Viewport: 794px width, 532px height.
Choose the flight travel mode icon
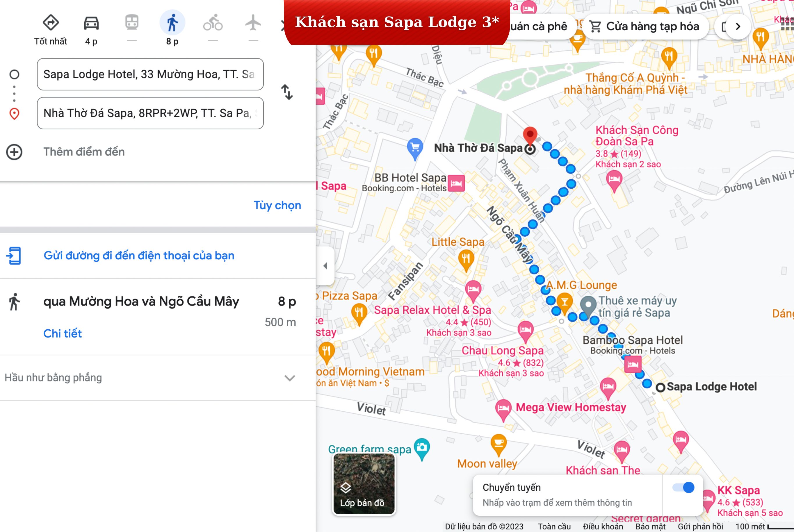[x=253, y=23]
